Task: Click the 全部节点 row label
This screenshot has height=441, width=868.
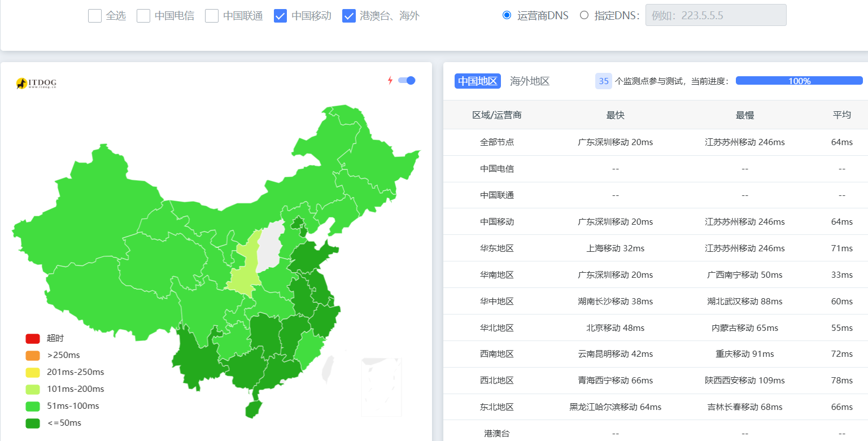Action: (497, 142)
